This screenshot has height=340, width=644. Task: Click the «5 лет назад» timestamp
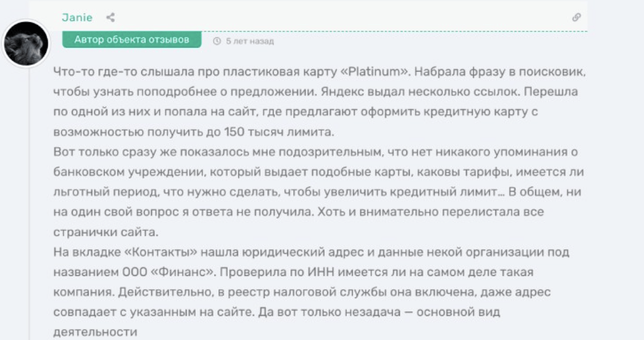[x=249, y=41]
